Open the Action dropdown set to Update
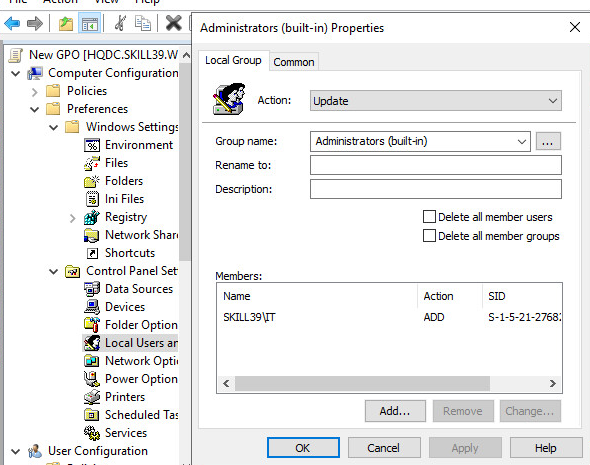The width and height of the screenshot is (590, 465). 435,100
